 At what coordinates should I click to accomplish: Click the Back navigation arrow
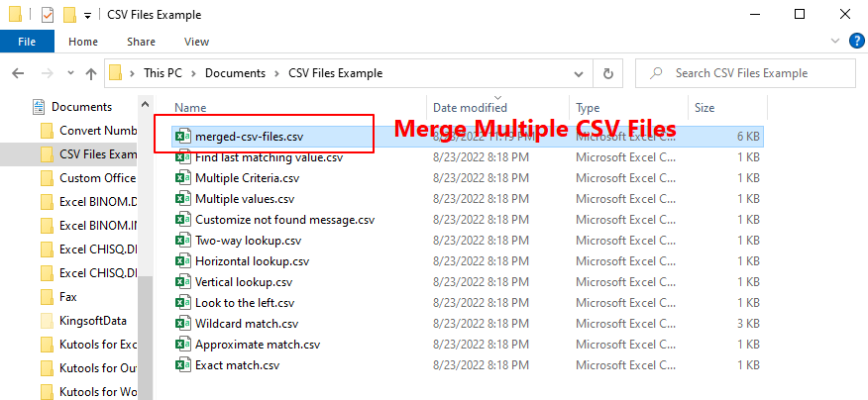pos(17,73)
